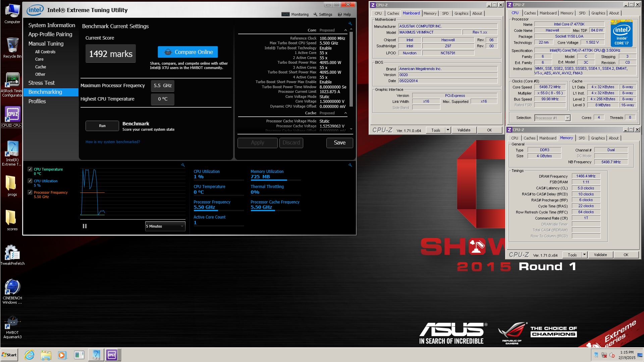
Task: Open scores folder on desktop
Action: point(12,220)
